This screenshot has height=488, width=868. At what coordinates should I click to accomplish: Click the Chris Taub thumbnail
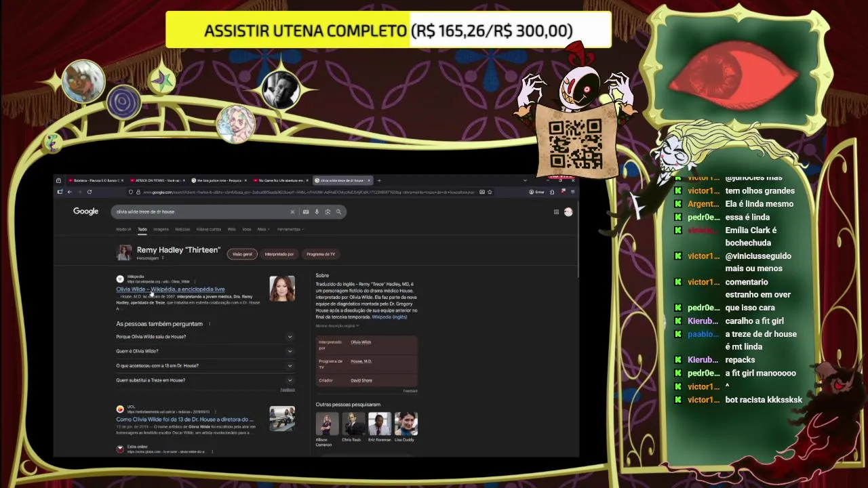tap(353, 424)
